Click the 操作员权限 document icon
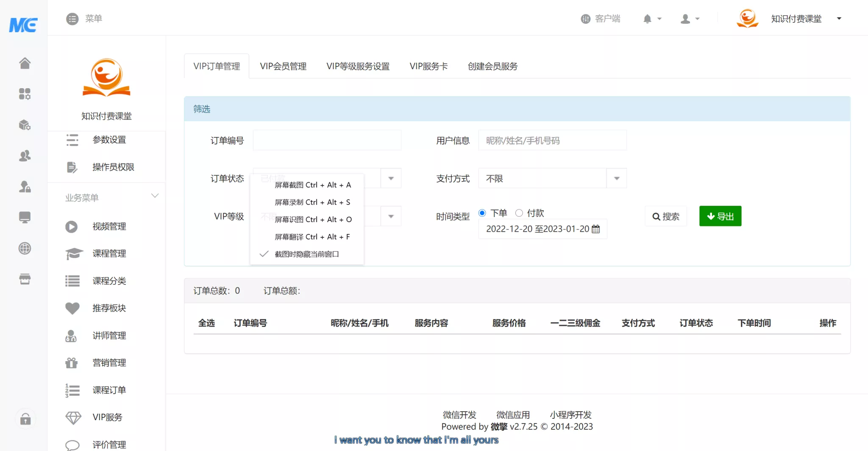Screen dimensions: 868x451 click(x=72, y=167)
